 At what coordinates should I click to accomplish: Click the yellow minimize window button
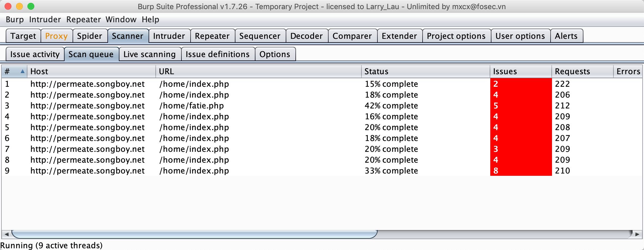[x=19, y=6]
